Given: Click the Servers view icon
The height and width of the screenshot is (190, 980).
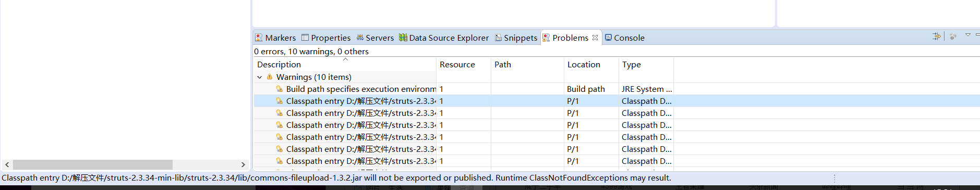Looking at the screenshot, I should pos(360,38).
